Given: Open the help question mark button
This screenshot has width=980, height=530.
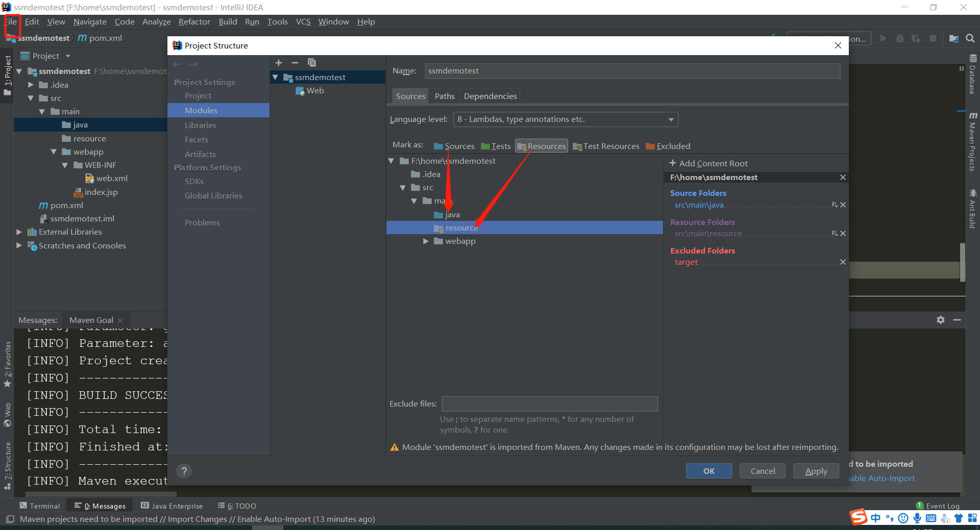Looking at the screenshot, I should click(184, 471).
